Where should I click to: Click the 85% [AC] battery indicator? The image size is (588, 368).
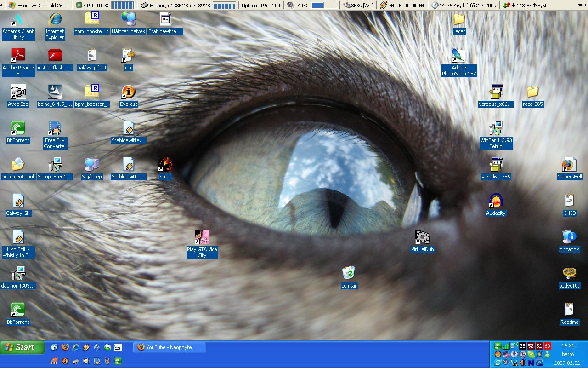point(359,6)
